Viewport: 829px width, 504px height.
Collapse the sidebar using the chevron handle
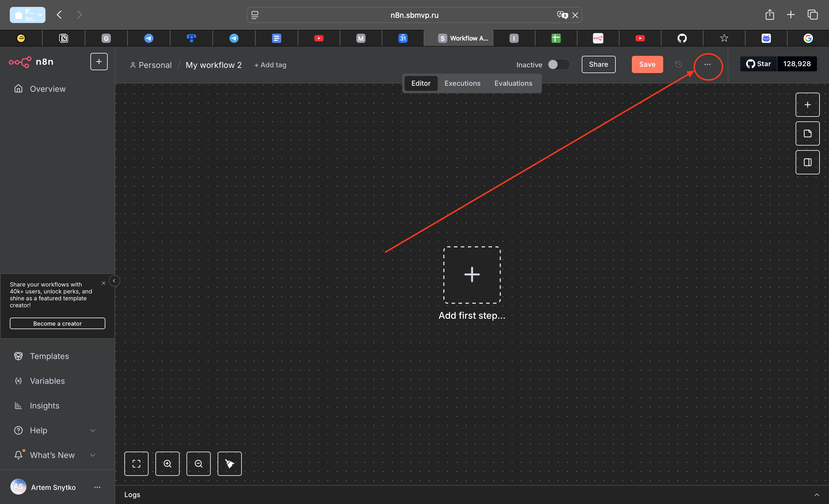(x=114, y=281)
